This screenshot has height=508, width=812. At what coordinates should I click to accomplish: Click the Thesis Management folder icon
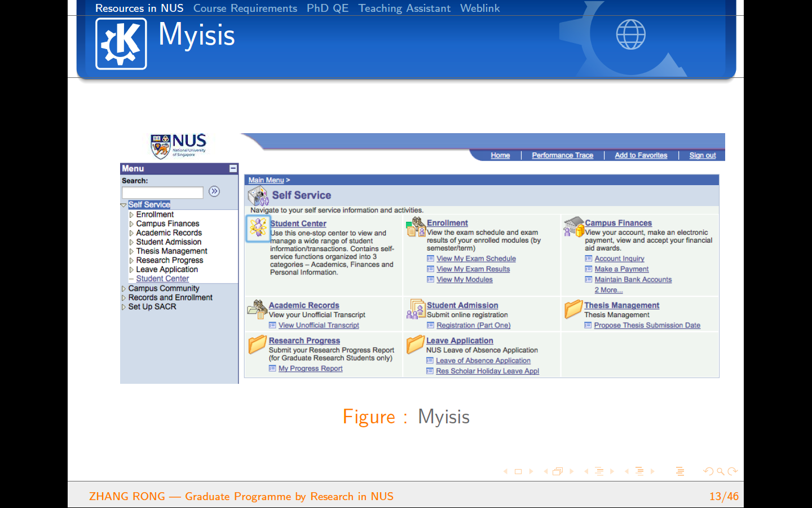[573, 309]
